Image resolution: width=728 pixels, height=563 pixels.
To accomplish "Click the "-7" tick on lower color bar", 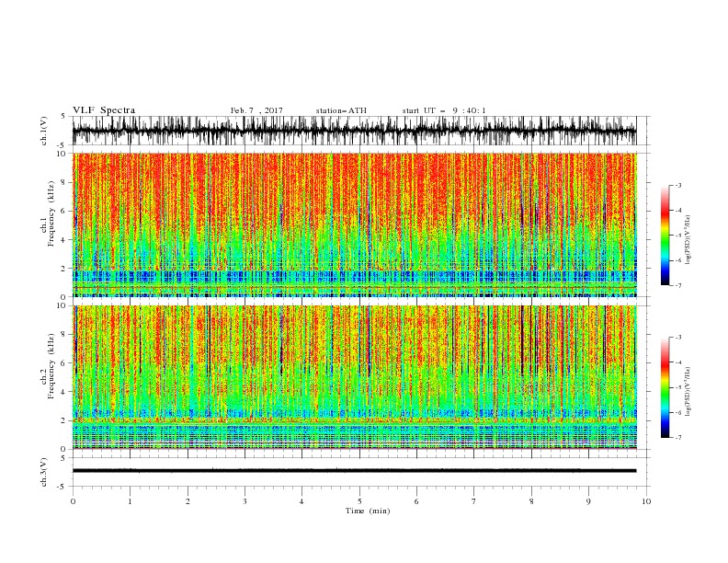I will tap(677, 438).
